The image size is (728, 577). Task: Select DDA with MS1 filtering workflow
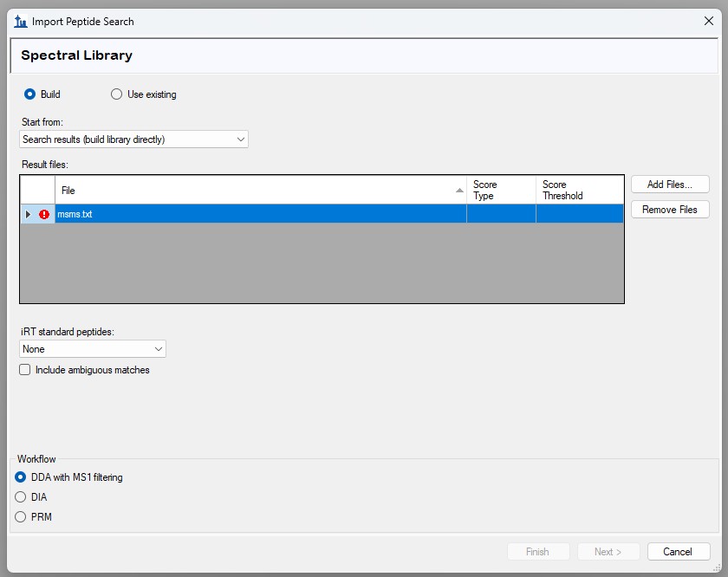pyautogui.click(x=22, y=477)
